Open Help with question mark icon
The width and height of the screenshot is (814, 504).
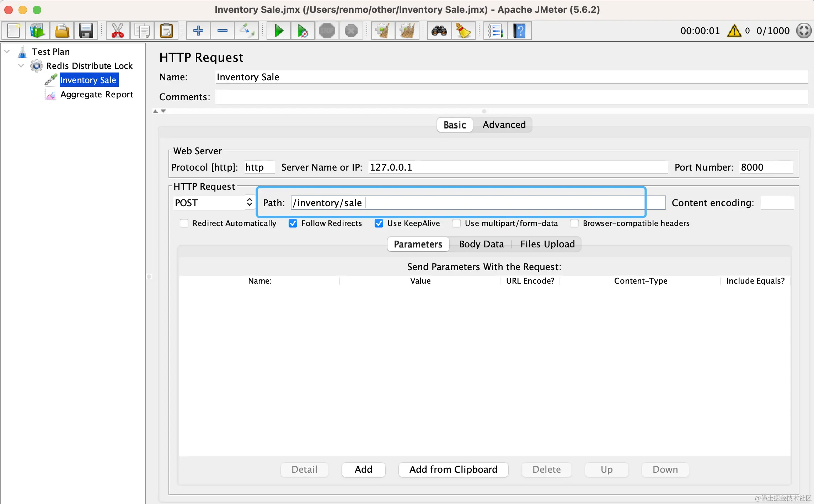(520, 31)
